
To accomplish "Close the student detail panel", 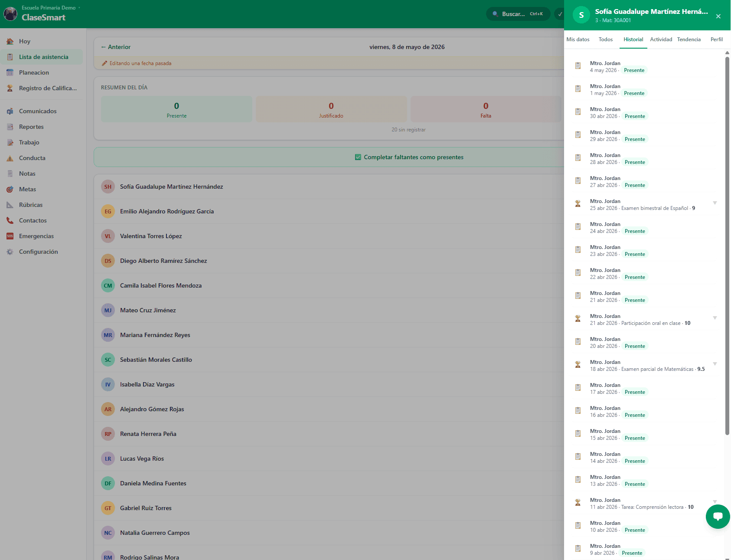I will tap(718, 16).
